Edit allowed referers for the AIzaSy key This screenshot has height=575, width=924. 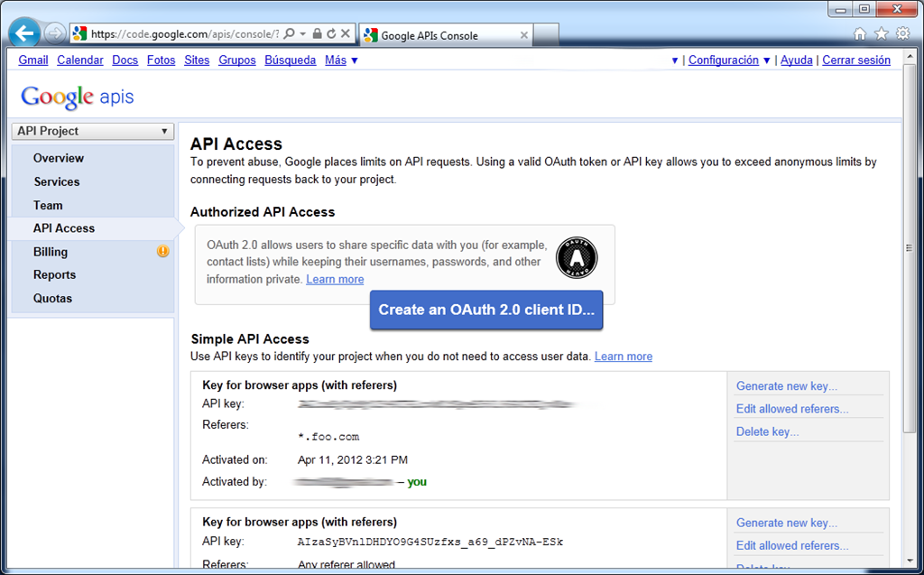coord(792,545)
